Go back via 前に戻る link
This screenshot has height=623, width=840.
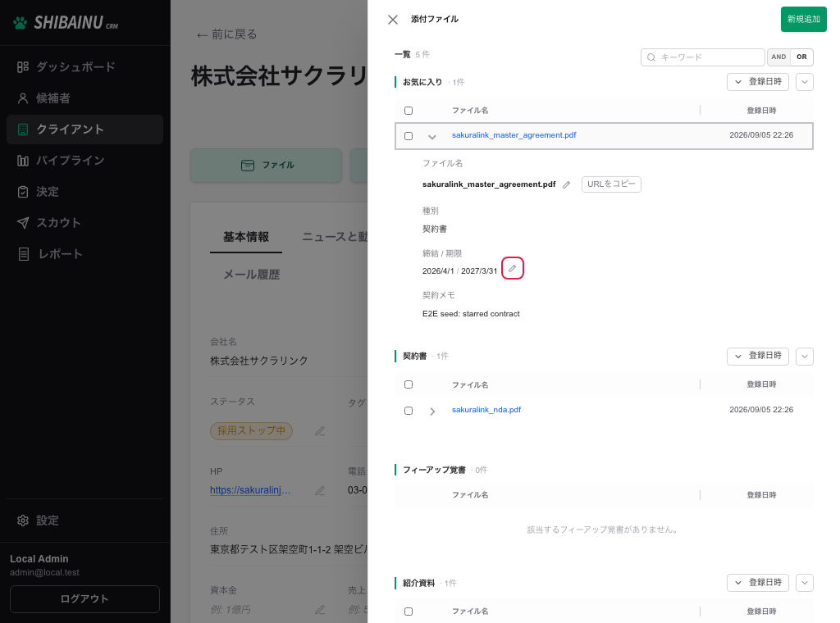(x=226, y=34)
